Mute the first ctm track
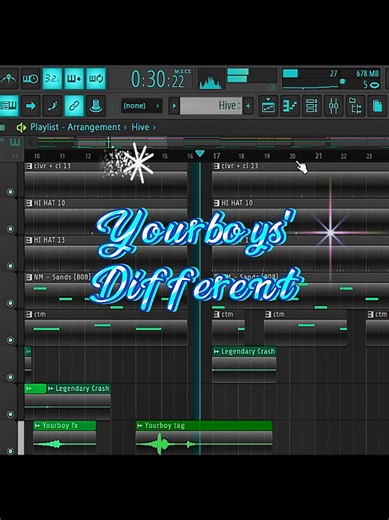This screenshot has height=520, width=389. click(10, 340)
